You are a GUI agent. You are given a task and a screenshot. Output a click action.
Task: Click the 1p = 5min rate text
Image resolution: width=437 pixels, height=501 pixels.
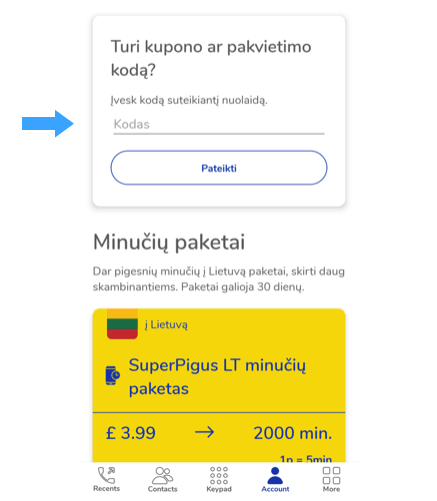(306, 459)
